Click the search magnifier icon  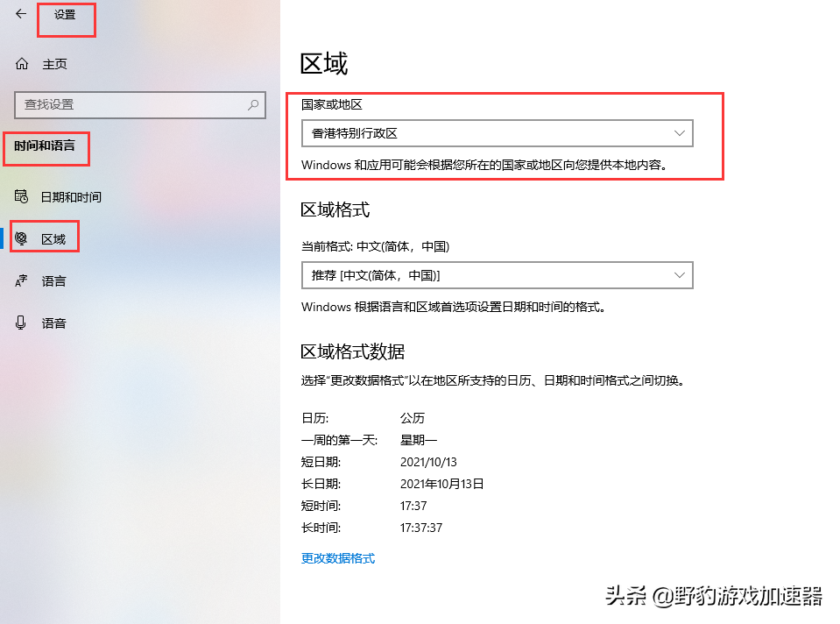click(253, 104)
